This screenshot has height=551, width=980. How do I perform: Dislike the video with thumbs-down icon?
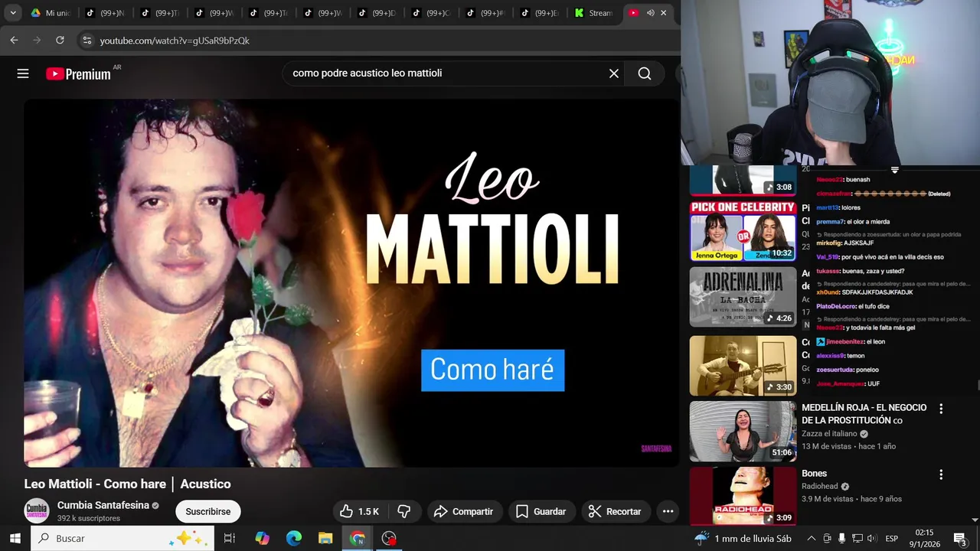pos(404,511)
